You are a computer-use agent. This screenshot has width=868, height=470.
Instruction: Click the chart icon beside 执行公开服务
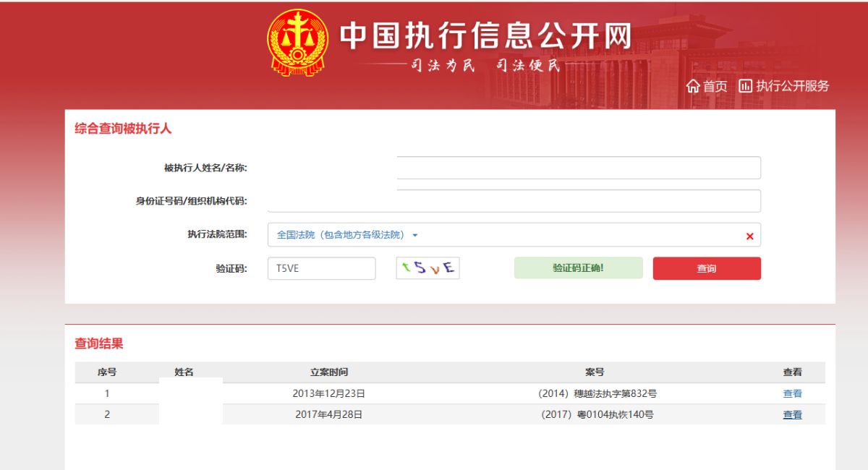(x=745, y=86)
